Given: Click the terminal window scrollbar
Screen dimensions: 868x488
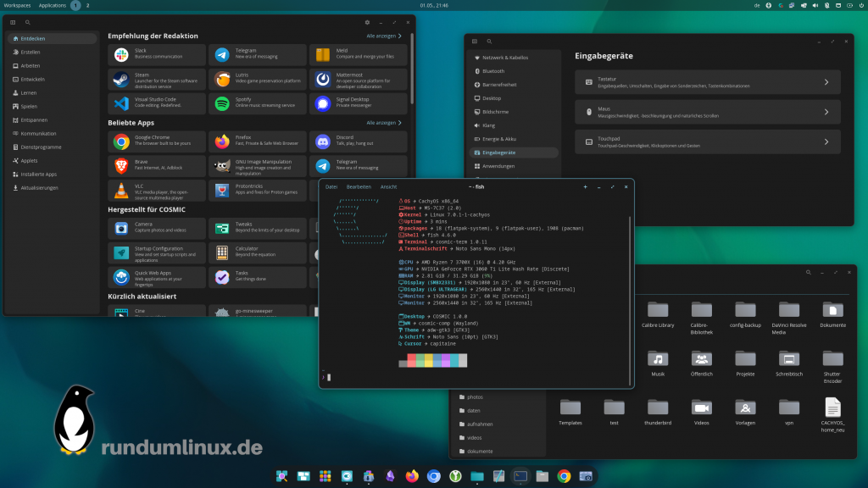Looking at the screenshot, I should tap(631, 301).
